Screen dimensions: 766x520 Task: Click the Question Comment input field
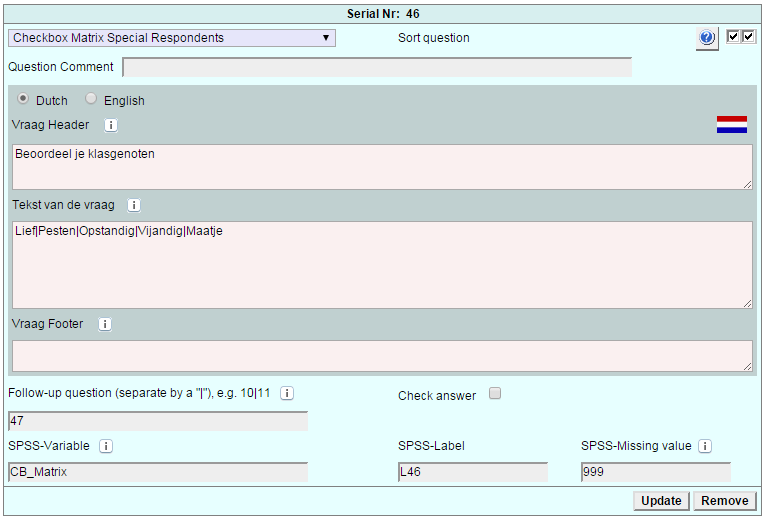point(377,67)
